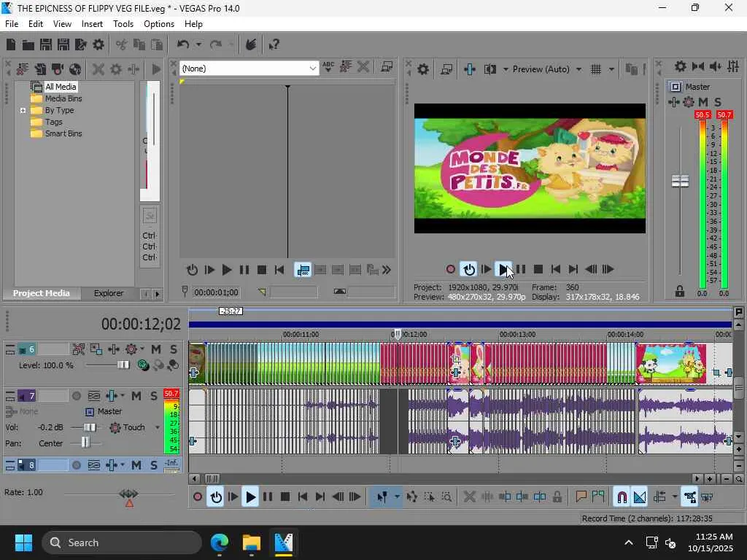This screenshot has width=747, height=560.
Task: Open the Tools menu
Action: pyautogui.click(x=123, y=24)
